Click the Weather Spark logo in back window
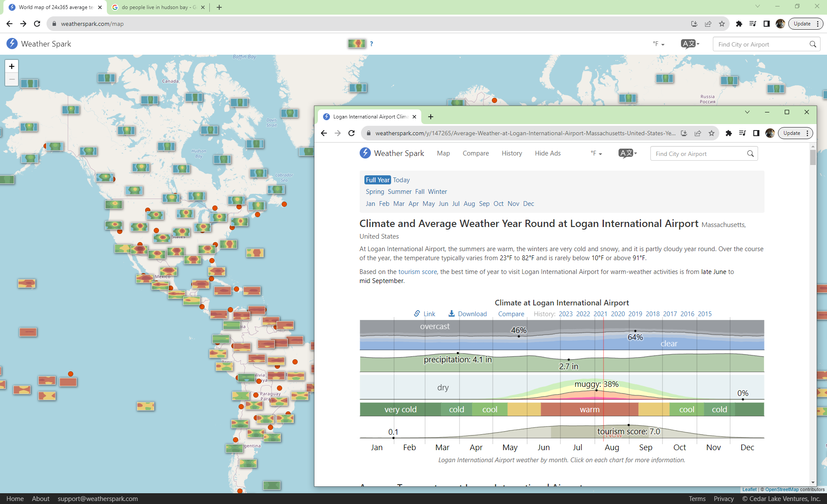This screenshot has width=827, height=504. pyautogui.click(x=39, y=44)
